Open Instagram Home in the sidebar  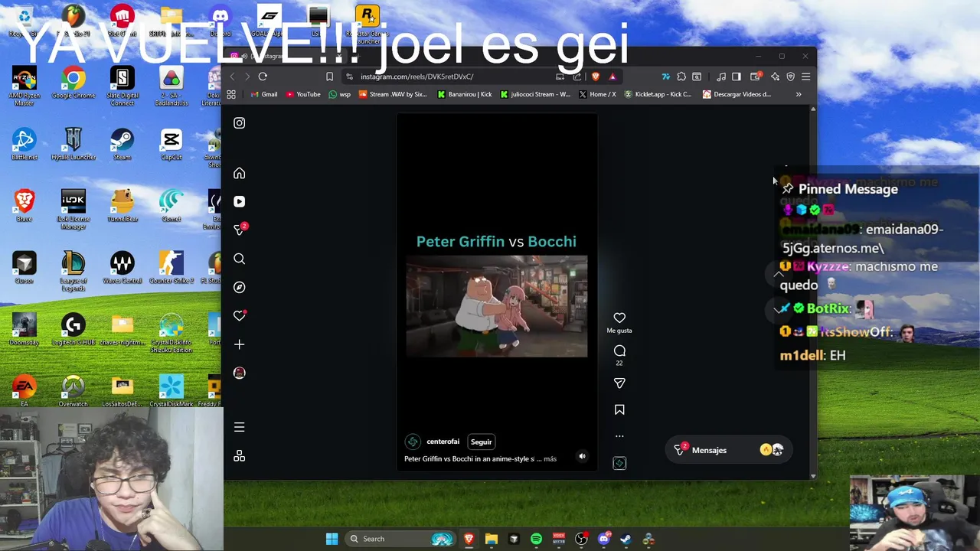point(239,174)
